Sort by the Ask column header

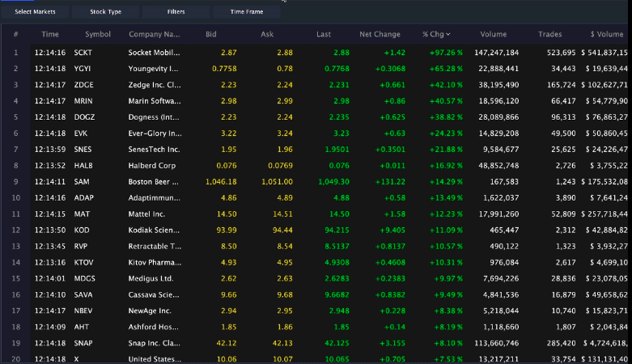tap(267, 34)
